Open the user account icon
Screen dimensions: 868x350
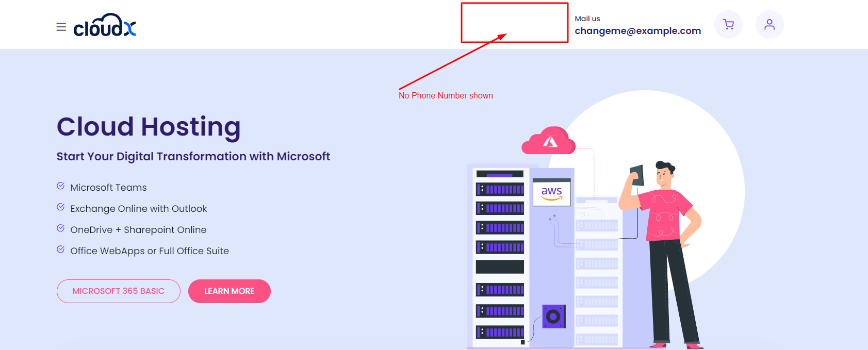tap(769, 24)
